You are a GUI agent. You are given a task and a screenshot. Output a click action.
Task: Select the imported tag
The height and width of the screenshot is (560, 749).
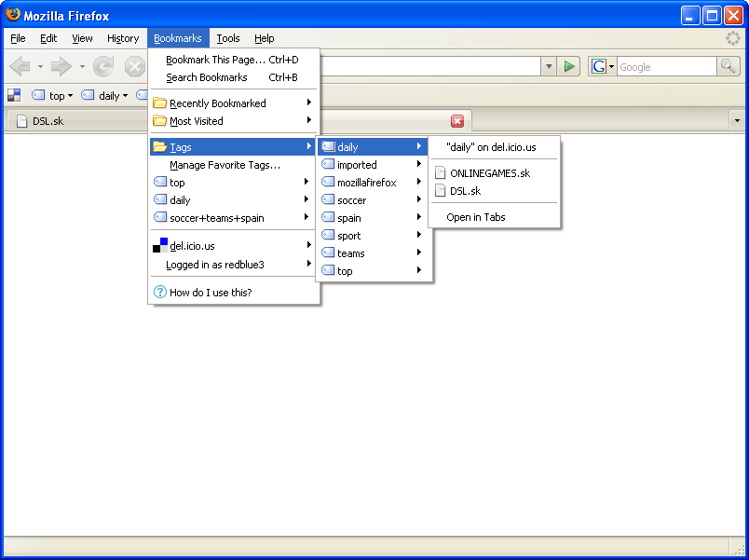point(372,165)
